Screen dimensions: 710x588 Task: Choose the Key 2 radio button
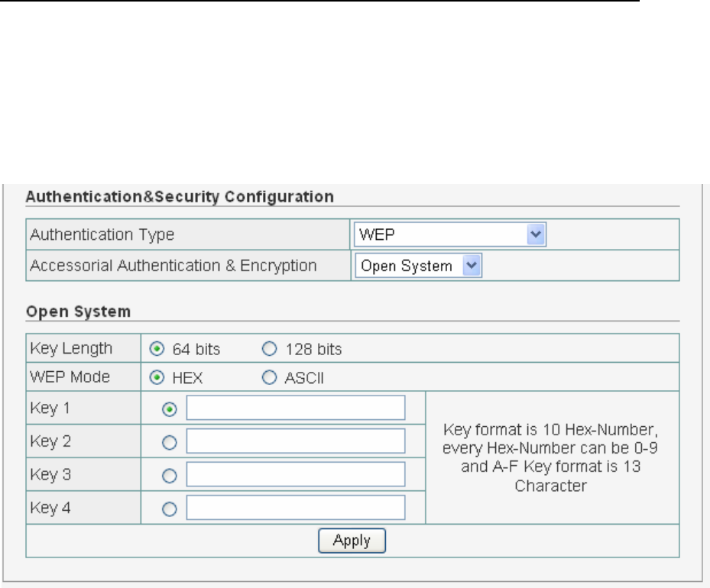[x=170, y=442]
